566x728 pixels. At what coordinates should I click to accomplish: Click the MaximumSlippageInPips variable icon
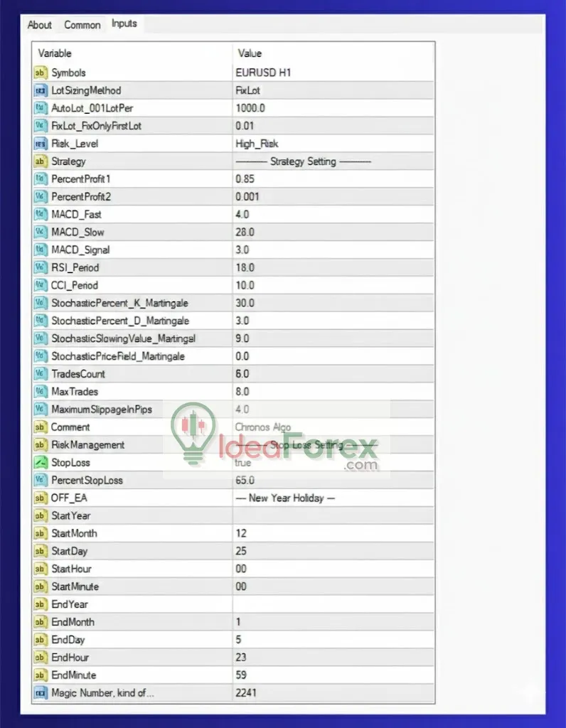(x=41, y=409)
